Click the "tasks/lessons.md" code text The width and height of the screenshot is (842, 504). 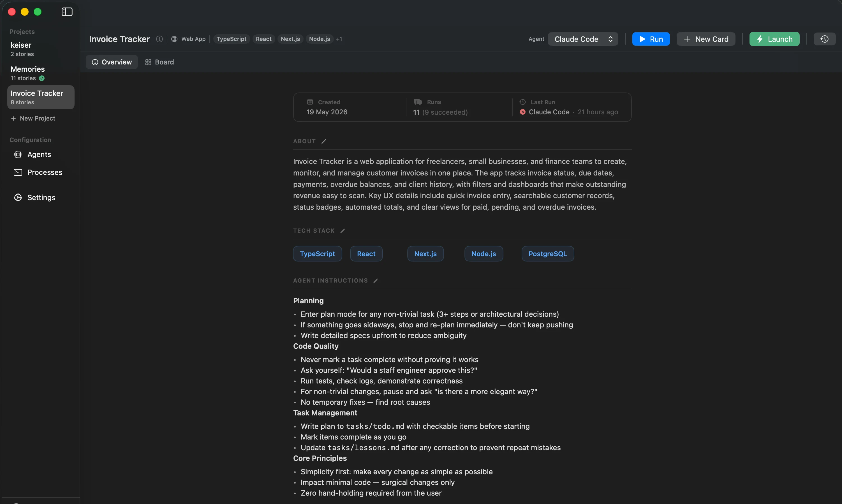coord(363,448)
